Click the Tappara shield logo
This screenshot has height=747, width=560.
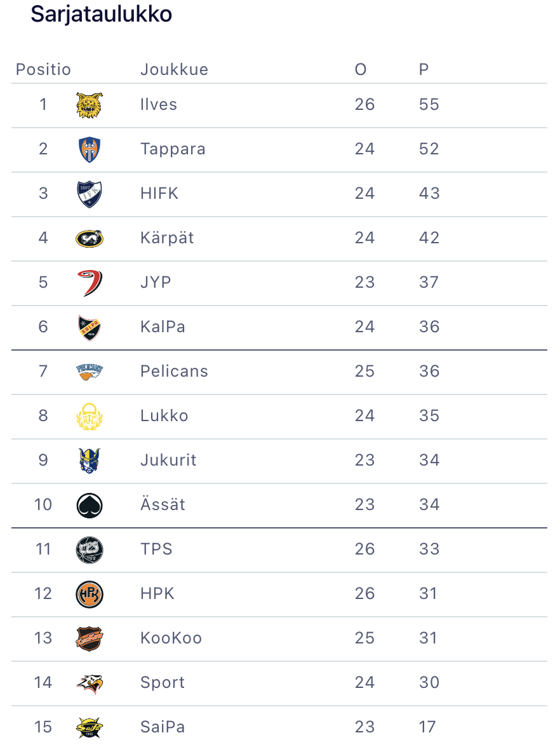[90, 149]
